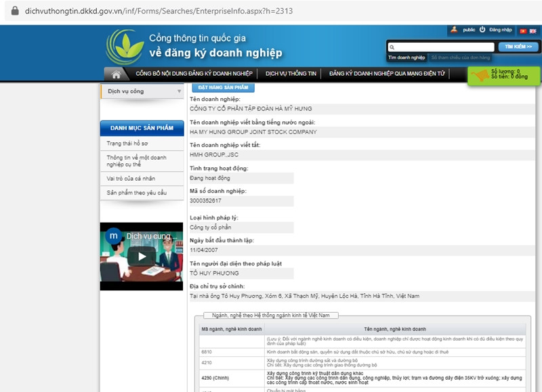Click the video channel 'm' avatar

114,236
